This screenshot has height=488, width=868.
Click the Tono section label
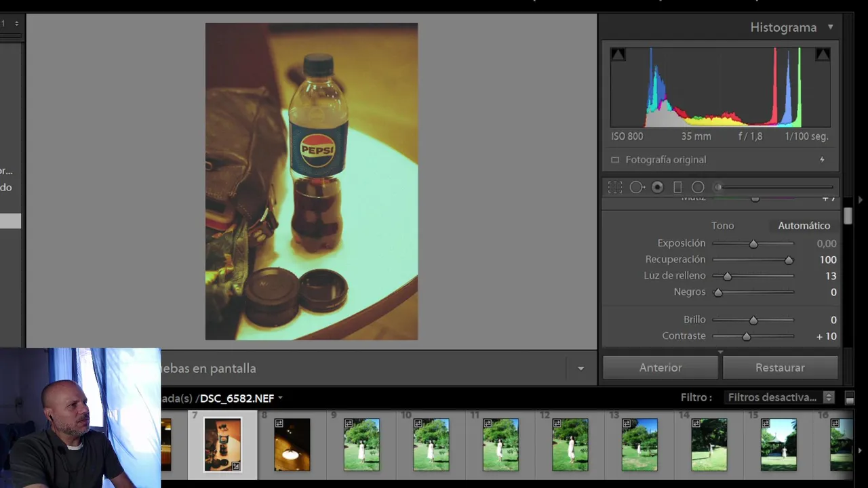722,226
